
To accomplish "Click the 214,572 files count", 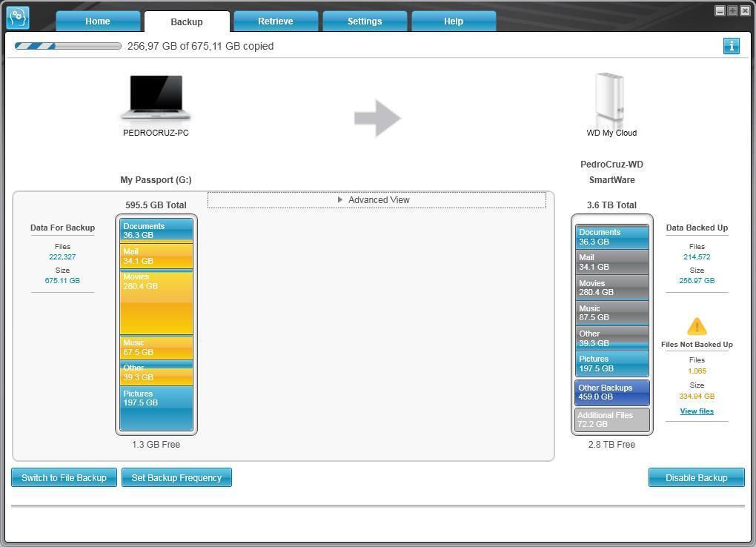I will [697, 256].
